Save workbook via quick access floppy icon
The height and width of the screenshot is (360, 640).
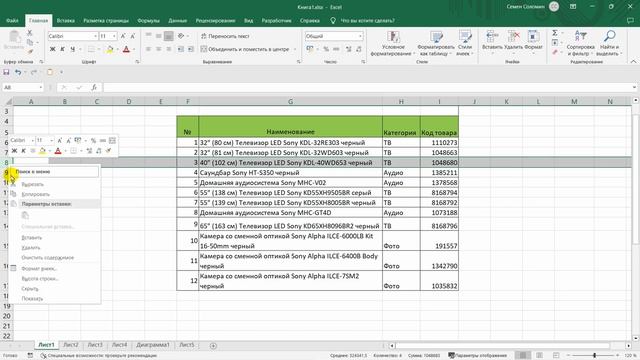6,72
